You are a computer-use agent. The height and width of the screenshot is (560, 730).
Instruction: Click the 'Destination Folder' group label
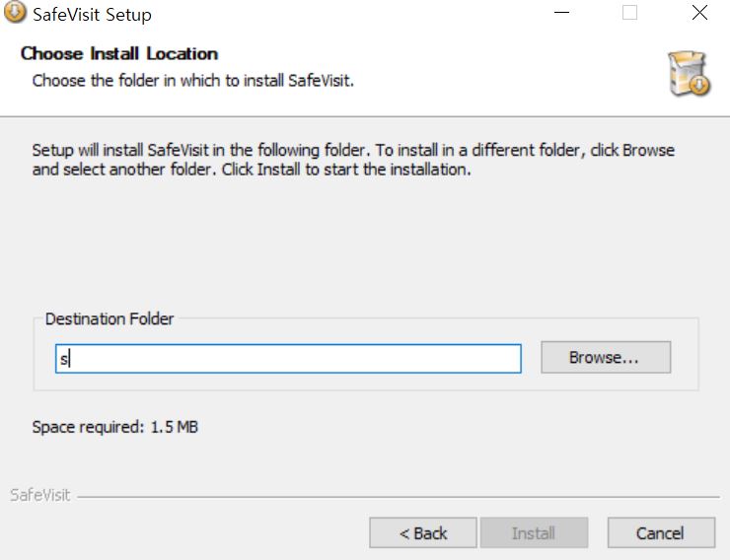109,319
